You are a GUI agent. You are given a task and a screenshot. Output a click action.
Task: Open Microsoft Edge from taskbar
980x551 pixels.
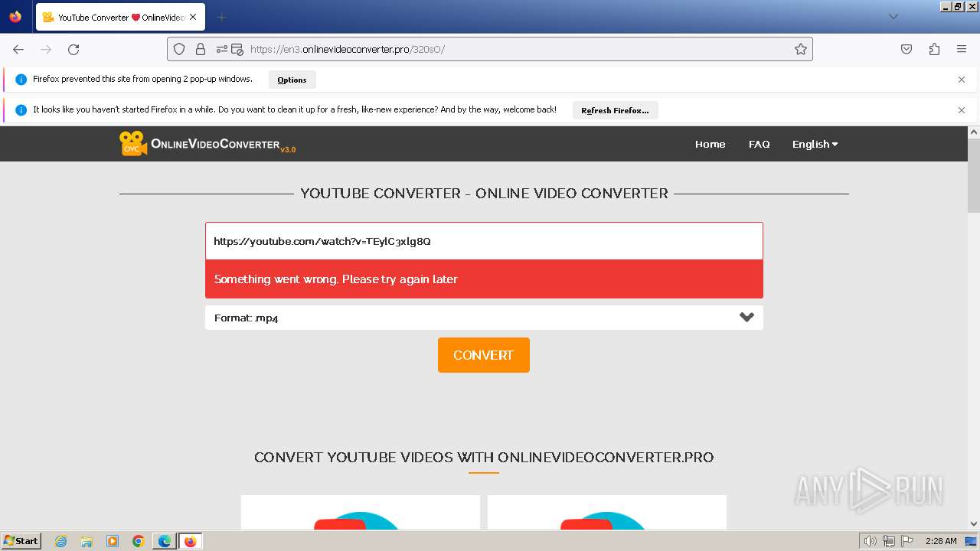pyautogui.click(x=165, y=541)
